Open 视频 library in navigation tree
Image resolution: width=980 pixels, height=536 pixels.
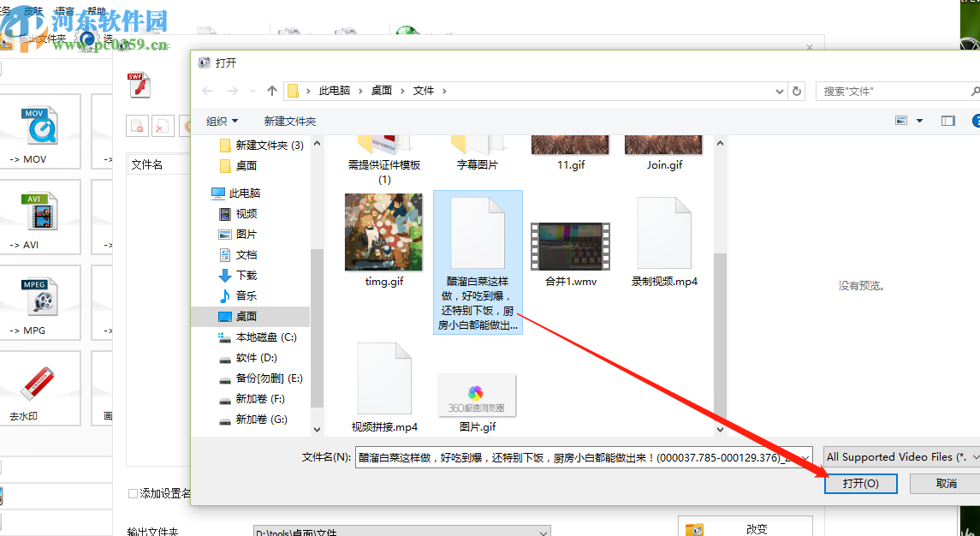coord(237,214)
